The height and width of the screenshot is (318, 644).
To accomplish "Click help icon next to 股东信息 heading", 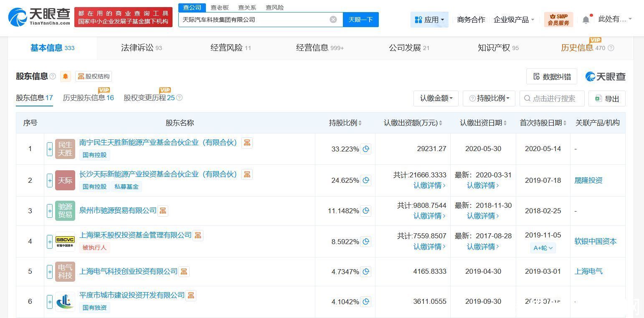I will (x=53, y=76).
